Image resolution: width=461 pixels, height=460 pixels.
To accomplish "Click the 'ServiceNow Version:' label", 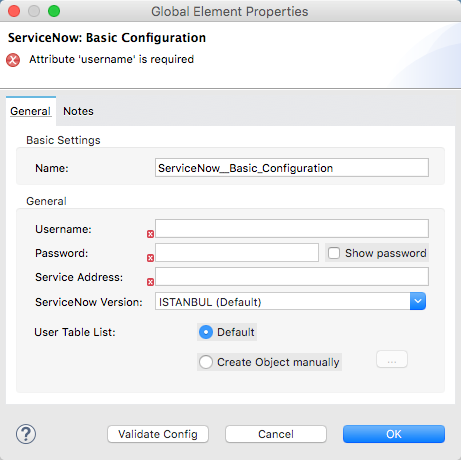I will click(89, 302).
